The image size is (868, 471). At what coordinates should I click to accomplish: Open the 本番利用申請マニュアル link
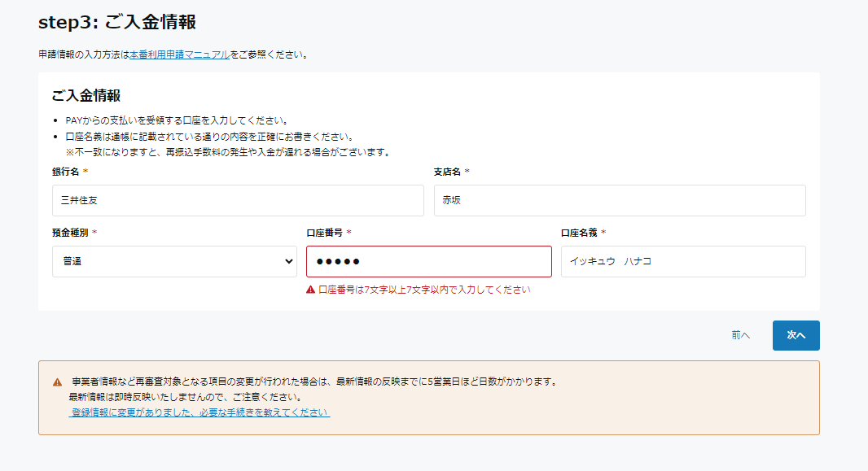click(179, 55)
